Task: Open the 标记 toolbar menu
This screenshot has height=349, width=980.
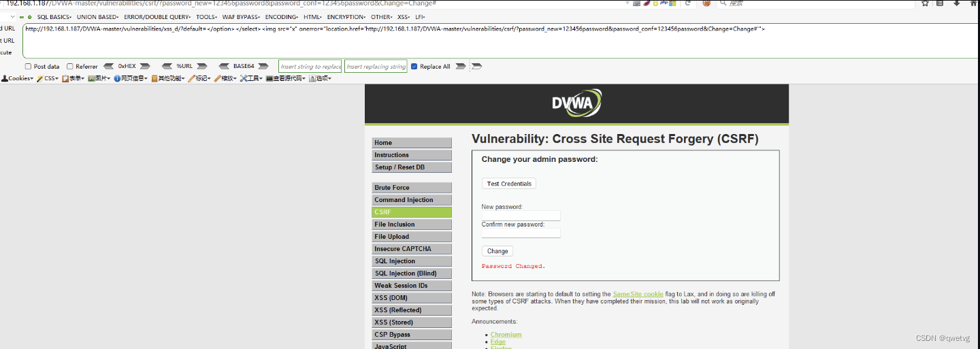Action: tap(199, 78)
